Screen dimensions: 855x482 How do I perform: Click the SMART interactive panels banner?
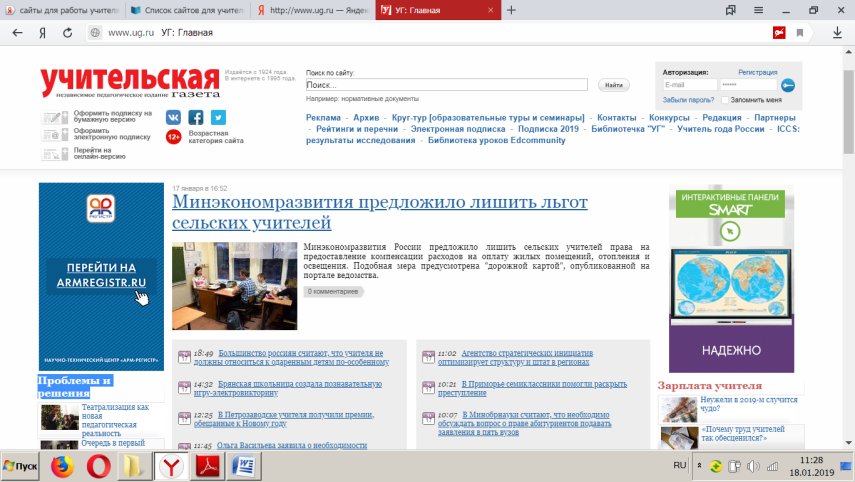click(x=731, y=279)
